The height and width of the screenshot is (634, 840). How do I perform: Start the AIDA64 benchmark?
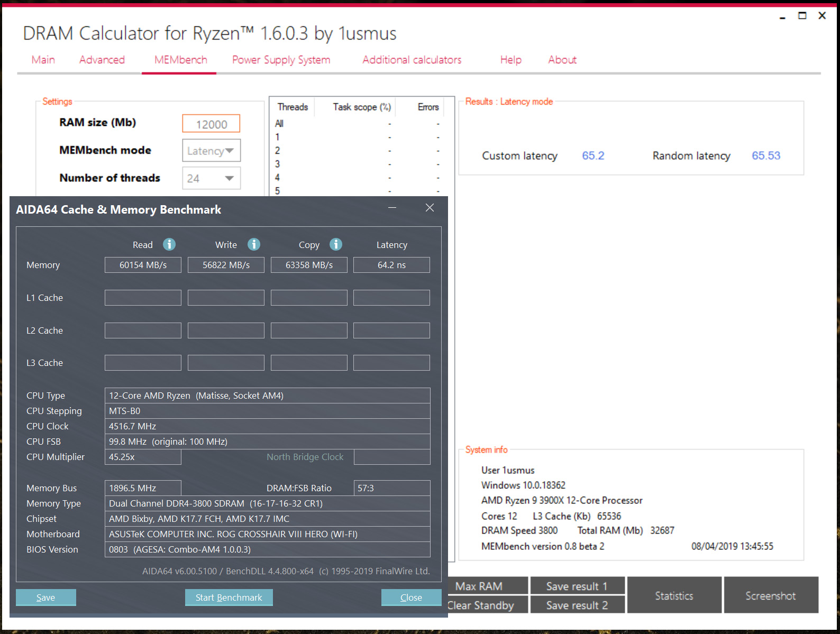[229, 598]
